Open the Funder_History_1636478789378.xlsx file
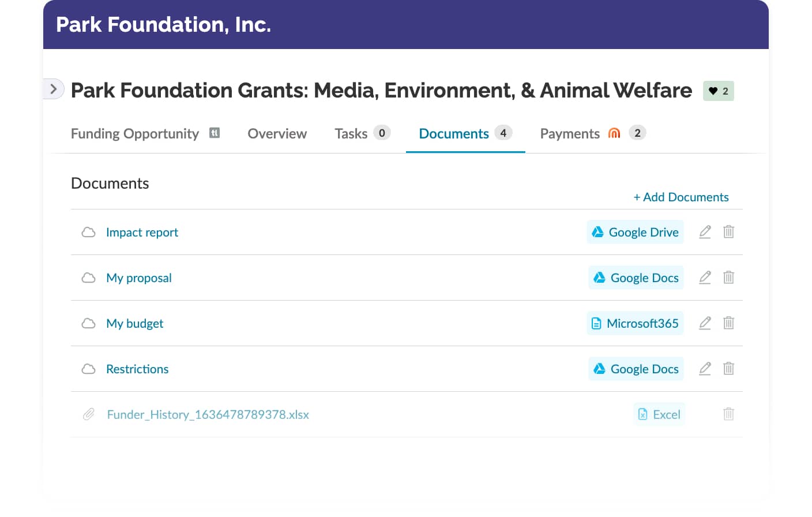This screenshot has height=517, width=812. (208, 414)
